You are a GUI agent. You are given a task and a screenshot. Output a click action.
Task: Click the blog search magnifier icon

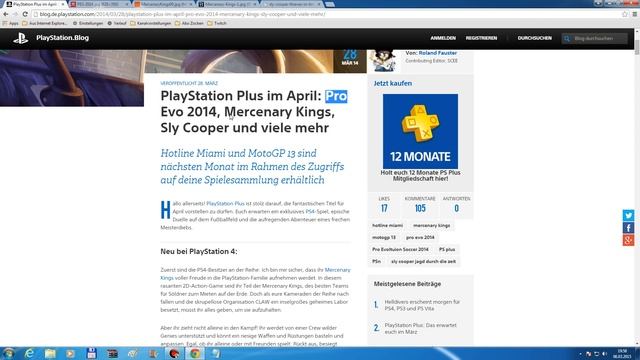567,39
